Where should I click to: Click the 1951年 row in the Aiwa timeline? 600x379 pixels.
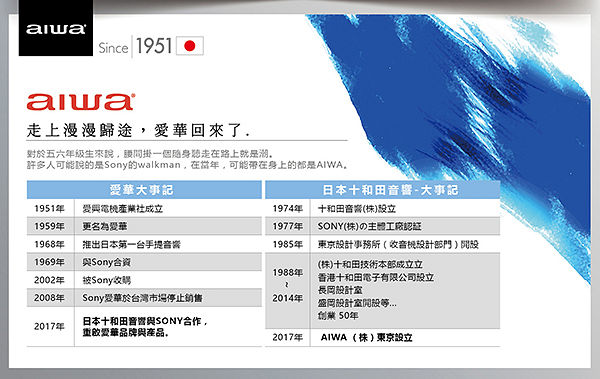(x=144, y=208)
